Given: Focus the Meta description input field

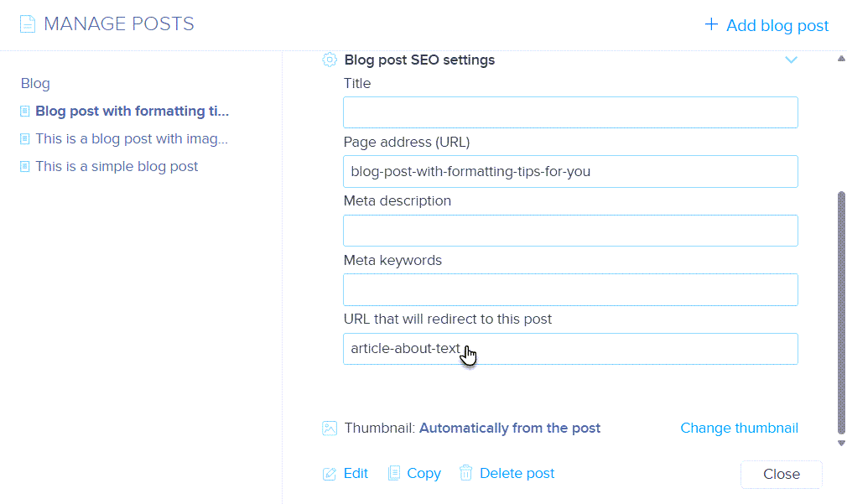Looking at the screenshot, I should 570,231.
